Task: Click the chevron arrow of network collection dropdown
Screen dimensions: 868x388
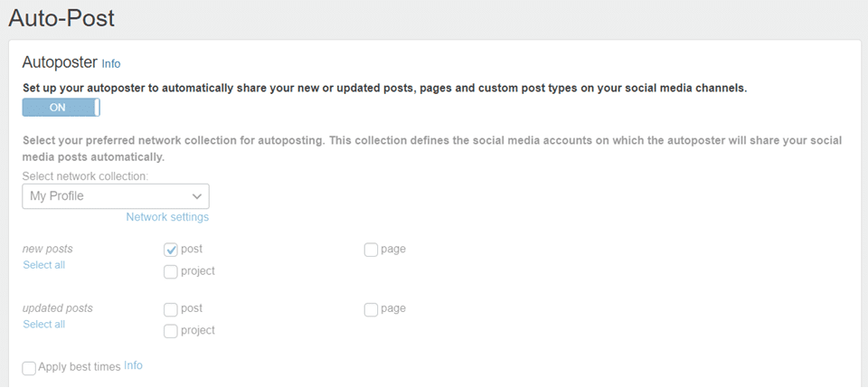Action: [197, 196]
